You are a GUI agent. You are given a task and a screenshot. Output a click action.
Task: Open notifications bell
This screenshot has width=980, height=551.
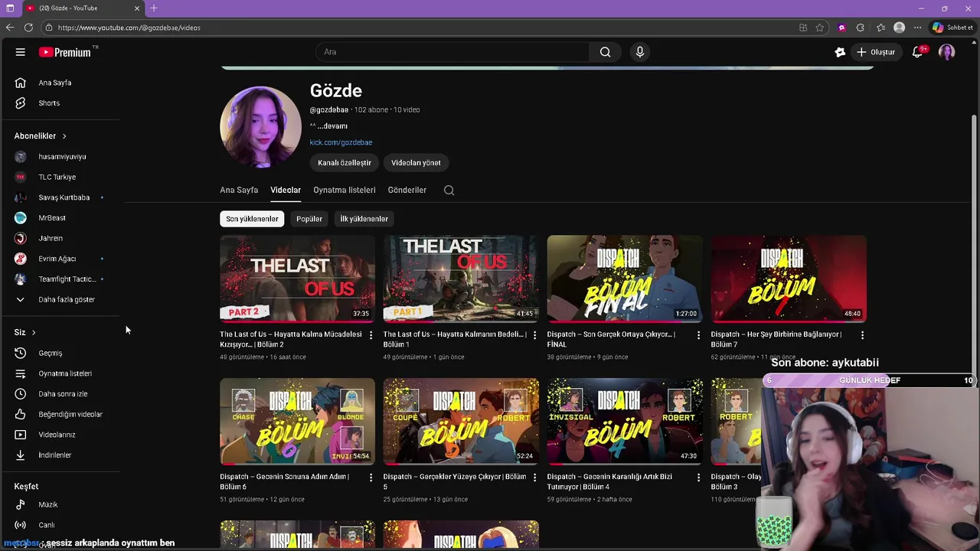tap(917, 52)
